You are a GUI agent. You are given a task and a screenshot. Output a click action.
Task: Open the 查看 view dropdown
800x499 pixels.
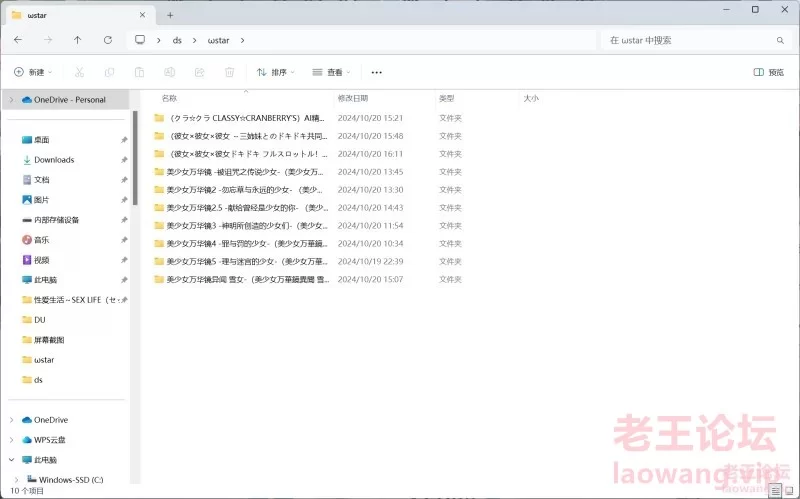point(331,72)
